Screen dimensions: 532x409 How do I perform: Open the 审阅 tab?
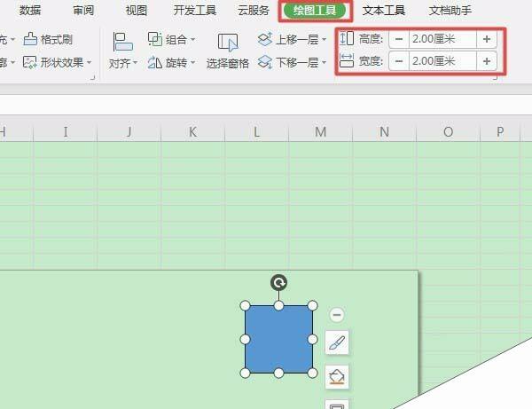pos(83,11)
